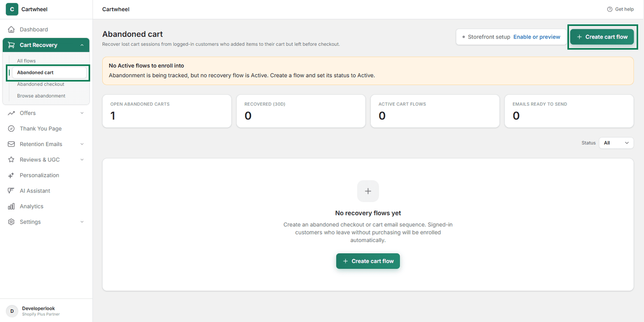This screenshot has height=322, width=644.
Task: Click the Recovered (30D) stat card
Action: 301,111
